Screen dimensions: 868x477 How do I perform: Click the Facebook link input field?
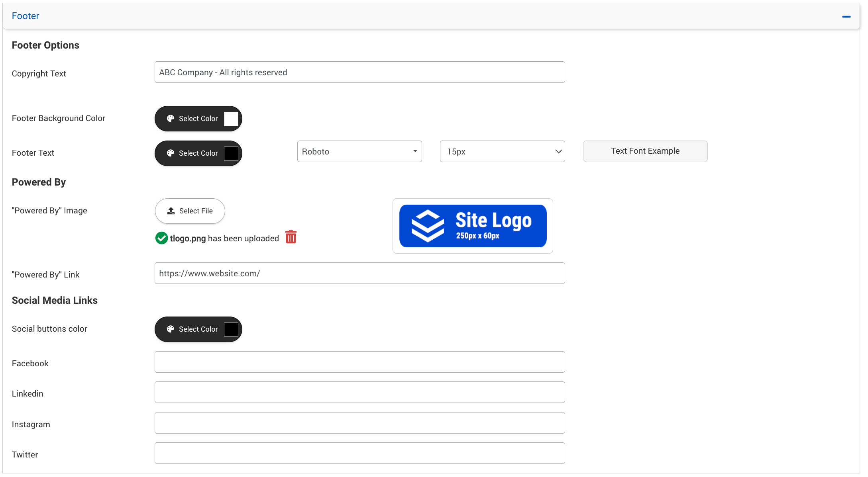click(x=359, y=362)
